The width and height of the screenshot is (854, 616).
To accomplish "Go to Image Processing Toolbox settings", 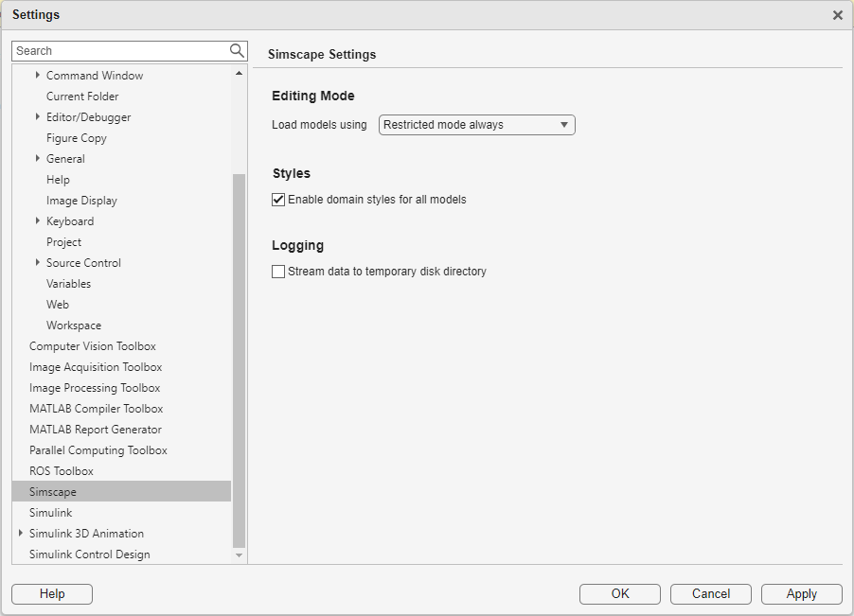I will [x=95, y=388].
